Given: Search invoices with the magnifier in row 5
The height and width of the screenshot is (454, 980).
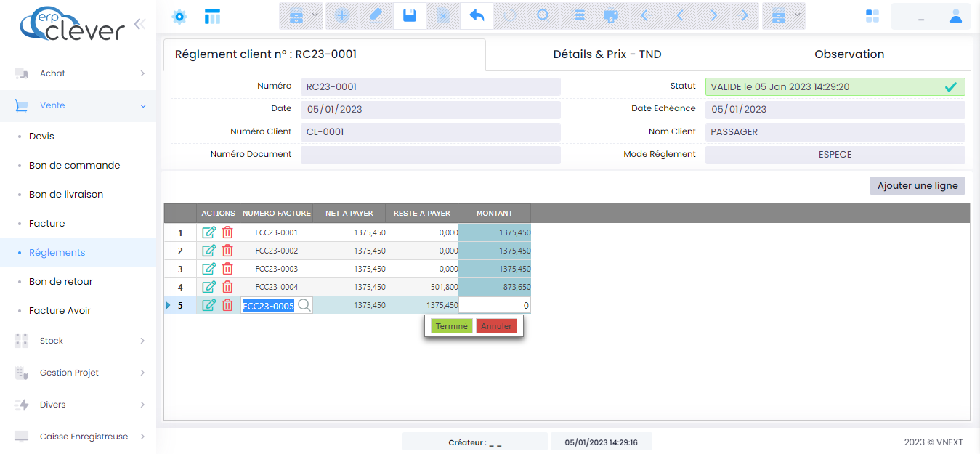Looking at the screenshot, I should coord(304,306).
